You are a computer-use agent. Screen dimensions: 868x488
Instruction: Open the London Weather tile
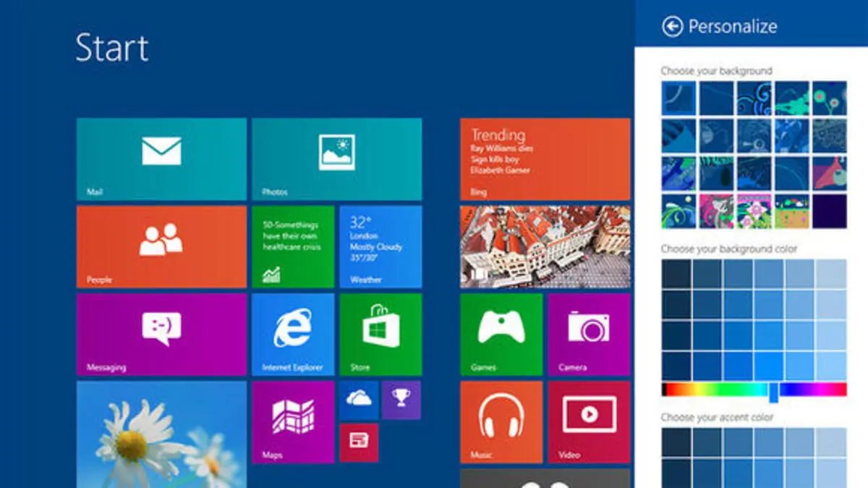coord(380,246)
